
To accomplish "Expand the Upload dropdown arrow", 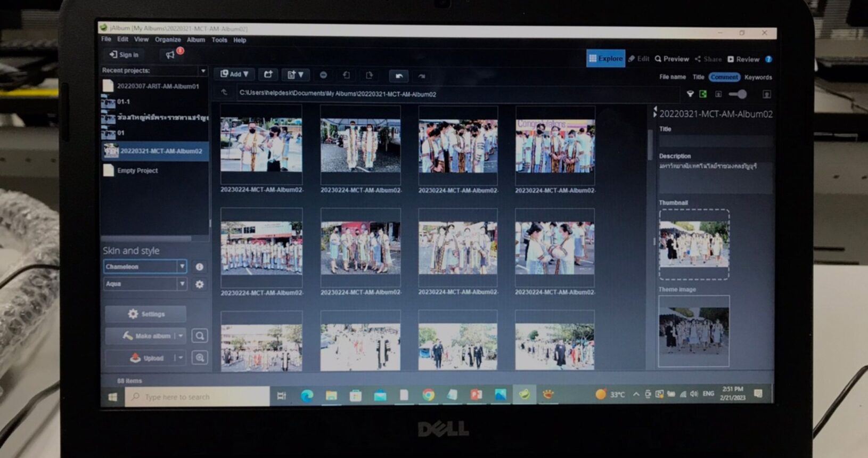I will pyautogui.click(x=181, y=358).
